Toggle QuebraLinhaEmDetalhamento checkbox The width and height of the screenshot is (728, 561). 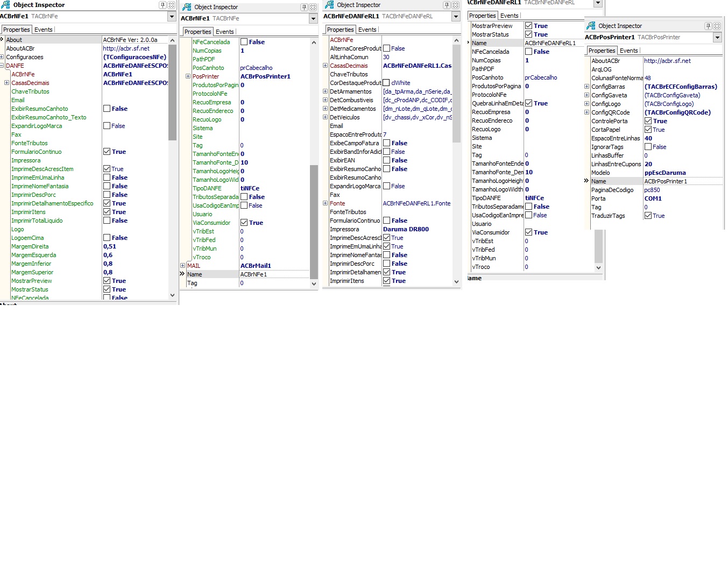(528, 103)
